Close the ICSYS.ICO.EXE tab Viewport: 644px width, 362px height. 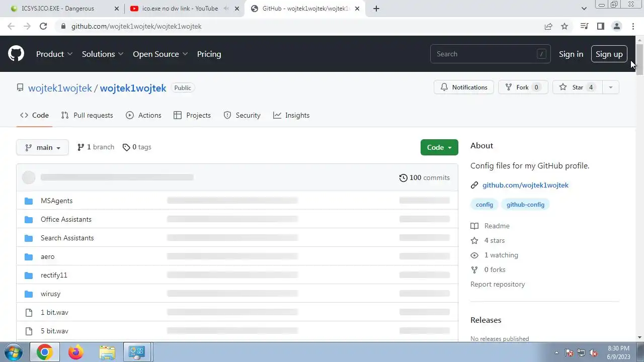117,9
